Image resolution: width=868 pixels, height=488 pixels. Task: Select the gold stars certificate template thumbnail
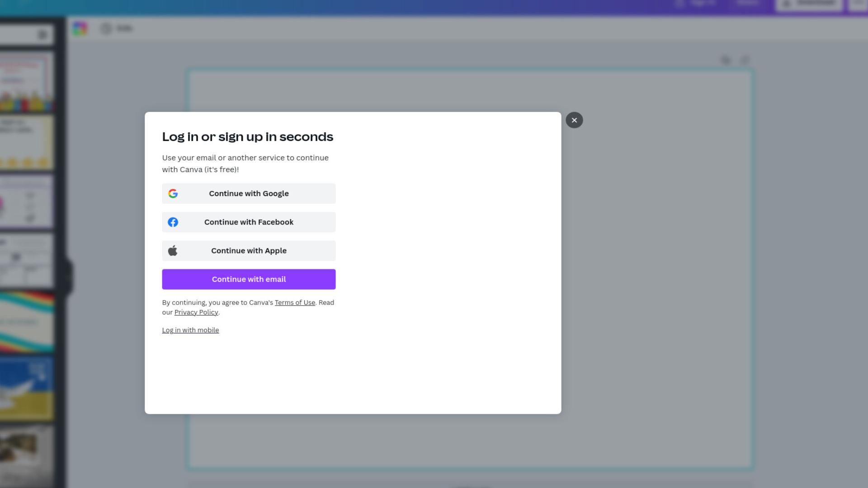(26, 142)
